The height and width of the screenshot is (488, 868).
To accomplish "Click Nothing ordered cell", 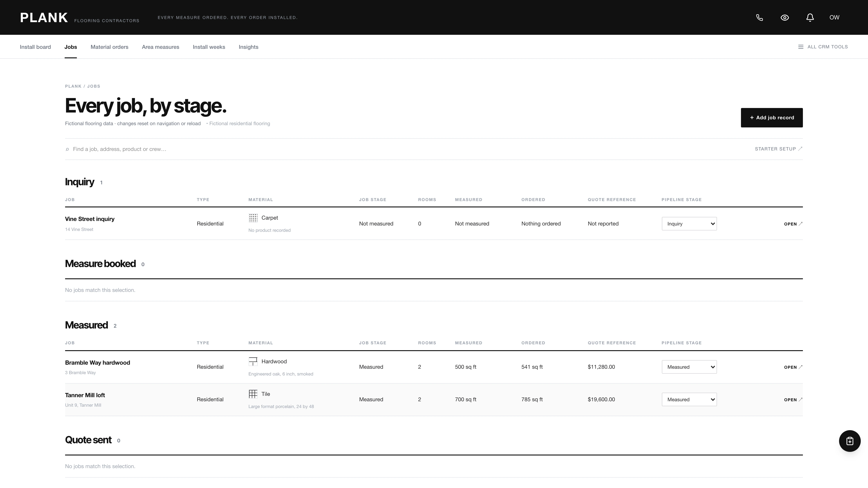I will click(541, 224).
